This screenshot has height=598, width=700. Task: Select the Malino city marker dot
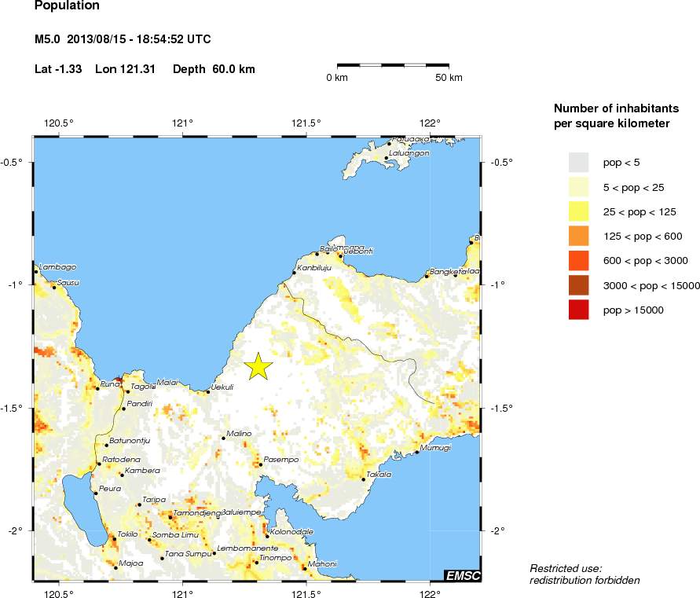tap(223, 438)
